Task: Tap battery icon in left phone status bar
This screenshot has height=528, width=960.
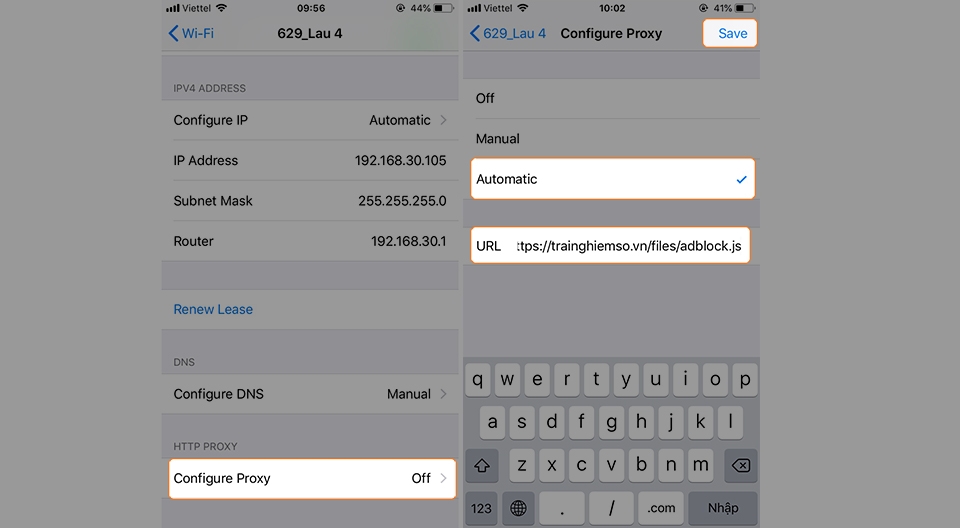Action: pyautogui.click(x=444, y=9)
